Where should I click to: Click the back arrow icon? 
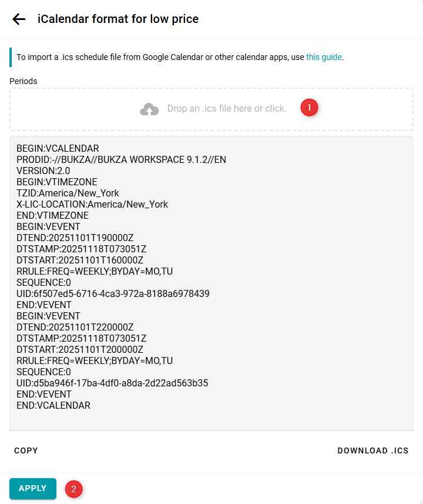point(19,19)
